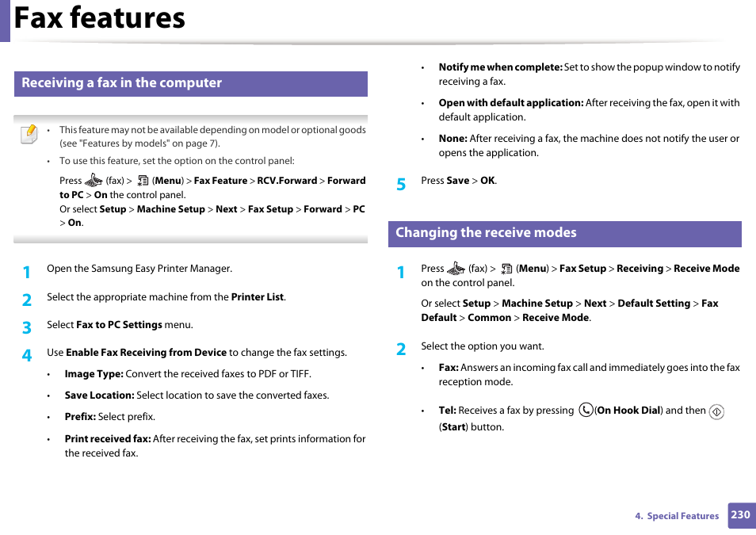Click the "Default Setting" term in right column

(654, 304)
